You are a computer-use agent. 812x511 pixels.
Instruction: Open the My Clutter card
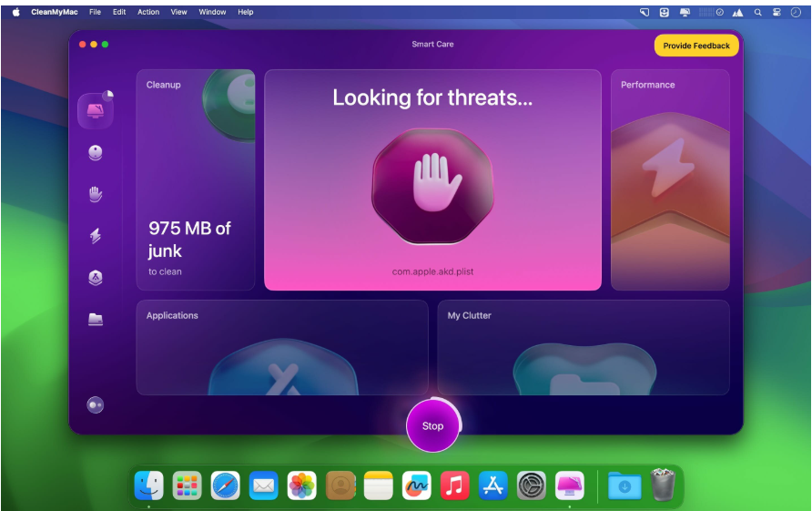[x=584, y=347]
